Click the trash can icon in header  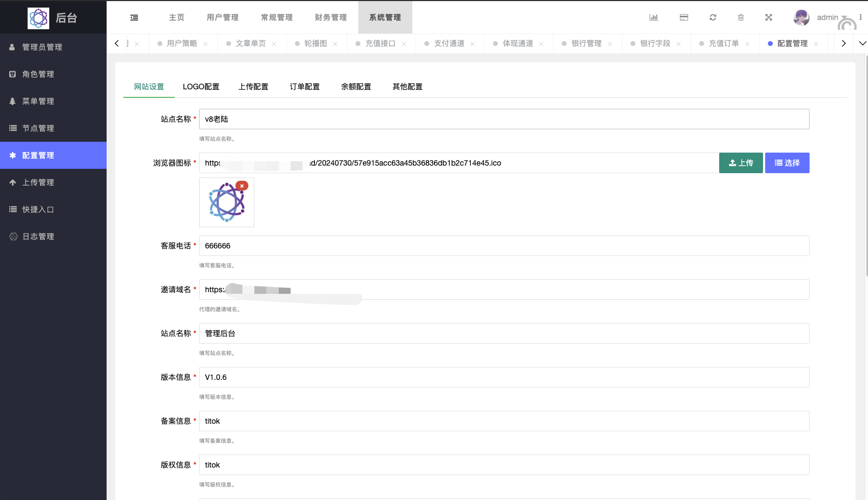click(x=741, y=17)
